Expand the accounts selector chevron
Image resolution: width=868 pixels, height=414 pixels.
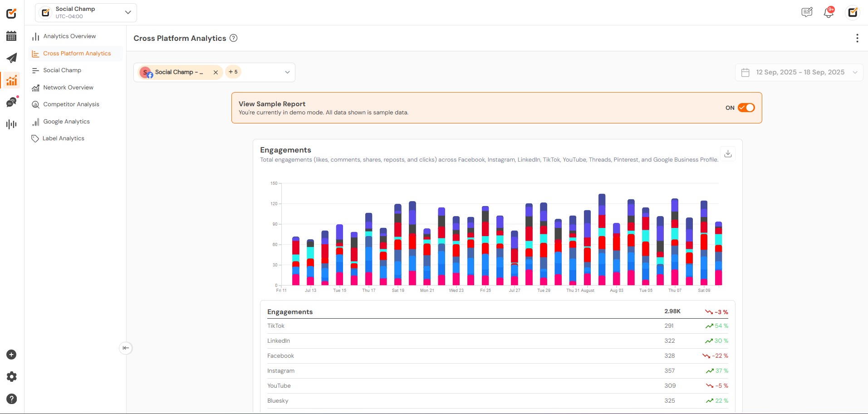(287, 72)
